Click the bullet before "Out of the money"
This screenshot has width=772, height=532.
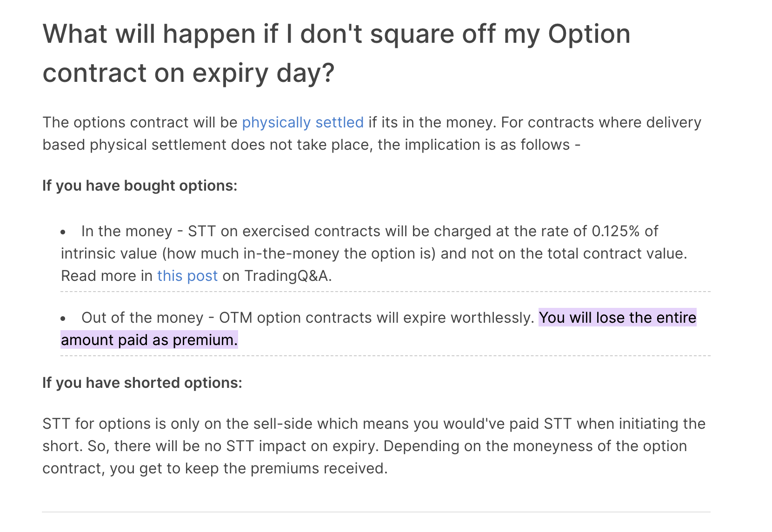63,318
